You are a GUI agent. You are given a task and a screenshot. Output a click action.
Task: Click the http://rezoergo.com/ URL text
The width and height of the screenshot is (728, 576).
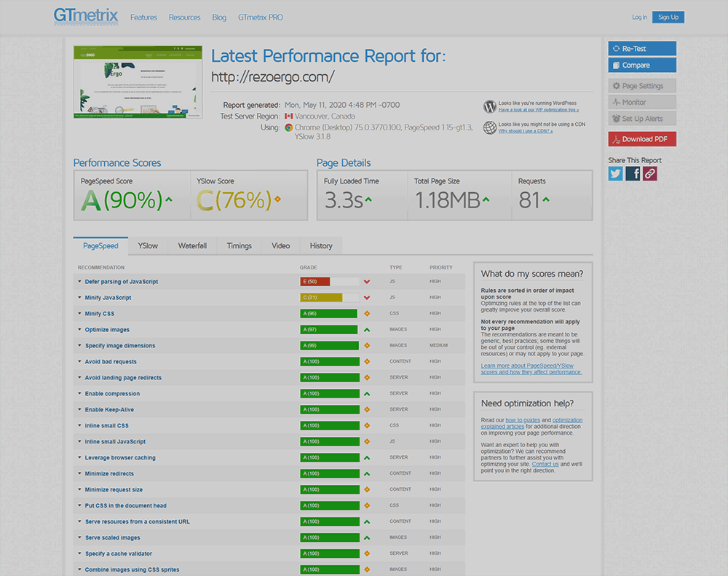coord(272,77)
